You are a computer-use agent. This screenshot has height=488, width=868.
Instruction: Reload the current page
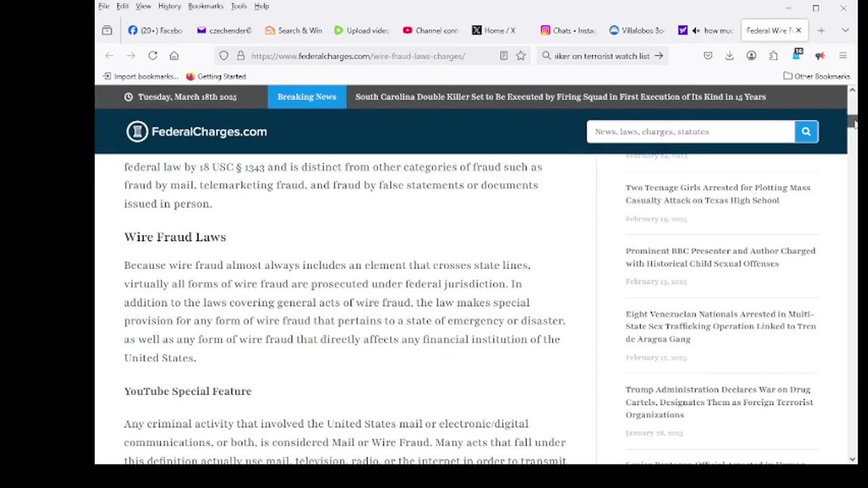point(153,56)
